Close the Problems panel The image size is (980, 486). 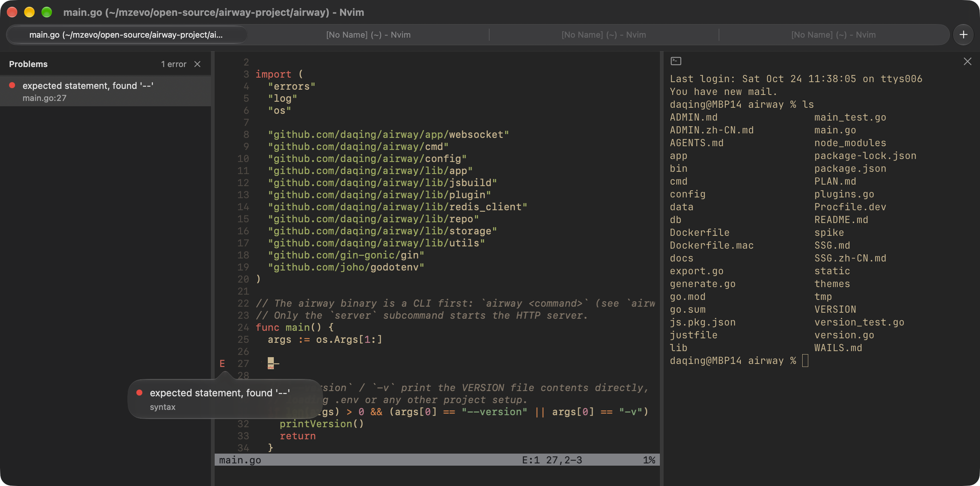coord(197,64)
